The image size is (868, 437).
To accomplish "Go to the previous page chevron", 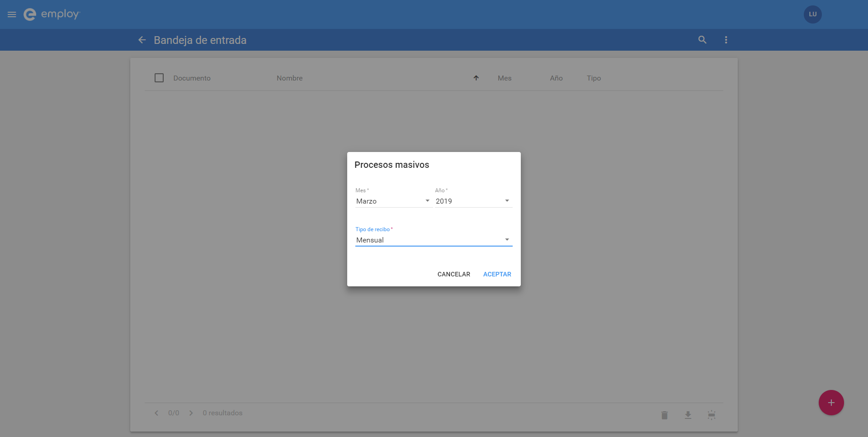I will pos(156,413).
